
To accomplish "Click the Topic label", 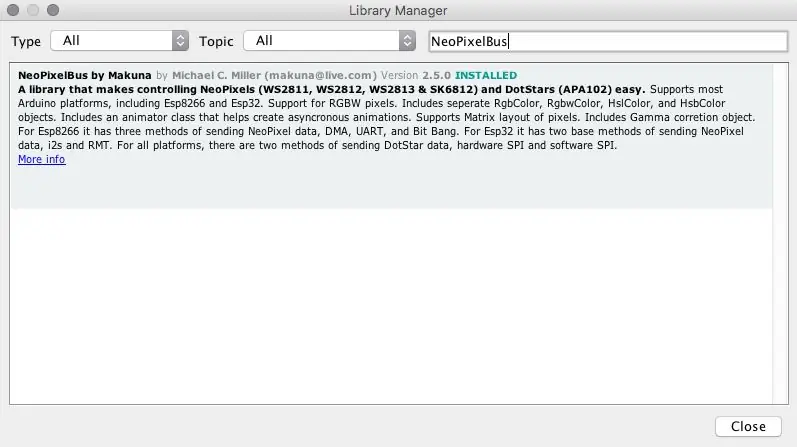I will coord(216,41).
